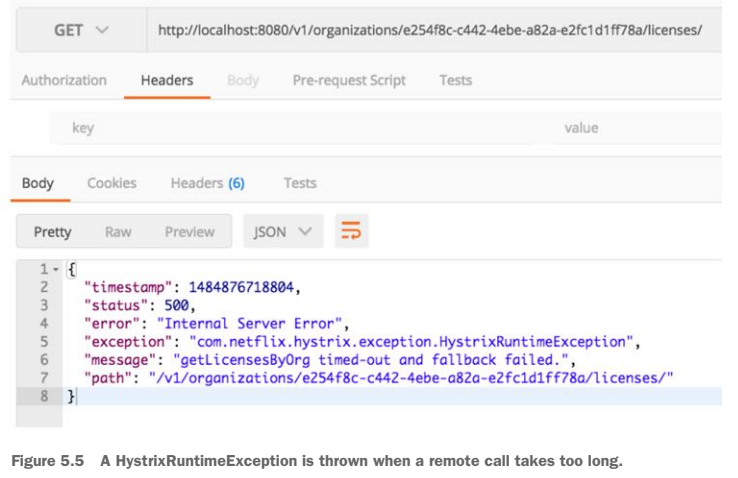Click the "error" key on line 4

tap(112, 324)
